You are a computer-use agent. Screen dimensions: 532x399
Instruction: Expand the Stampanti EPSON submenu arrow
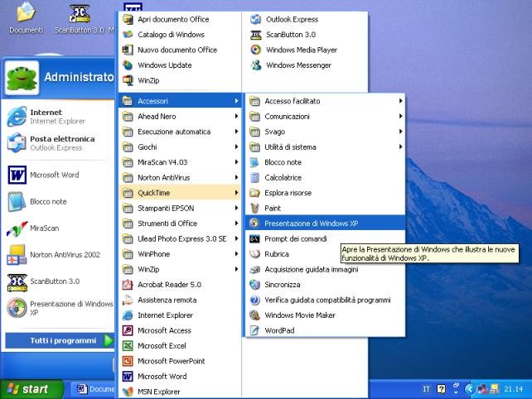click(x=236, y=208)
